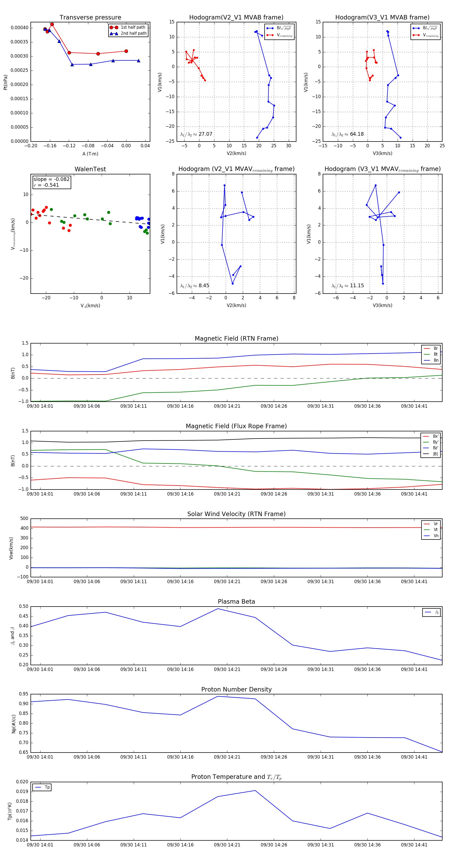Click '09/30 14:41' tick under temperature panel
Viewport: 473px width, 868px height.
(414, 845)
